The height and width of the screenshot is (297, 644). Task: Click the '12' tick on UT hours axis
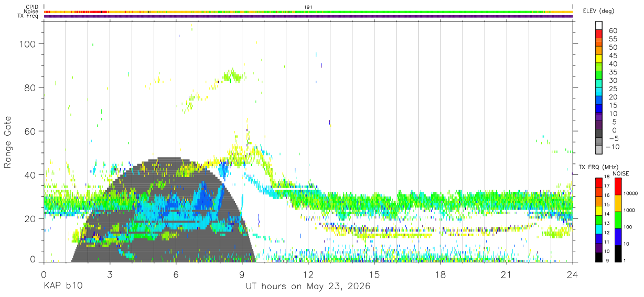(308, 274)
